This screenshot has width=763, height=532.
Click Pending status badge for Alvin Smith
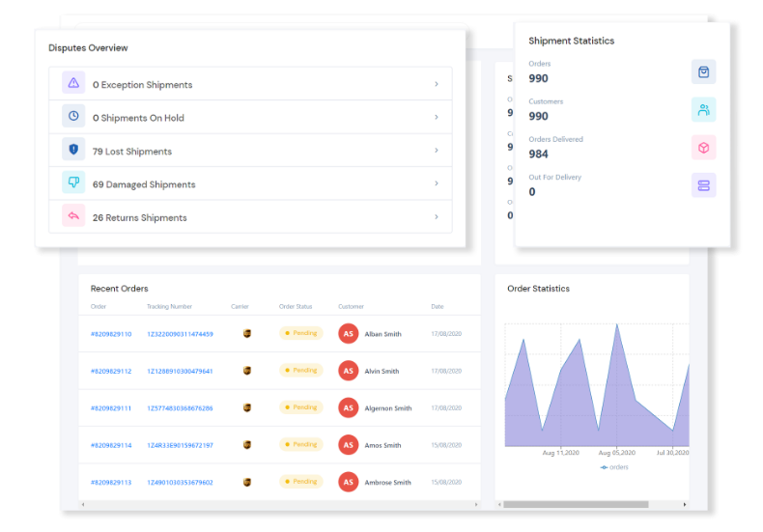pyautogui.click(x=301, y=370)
